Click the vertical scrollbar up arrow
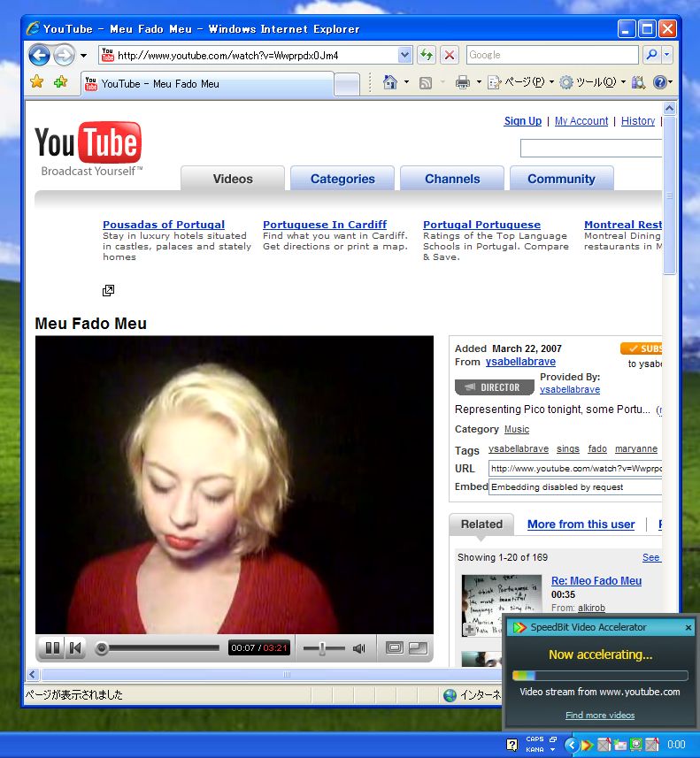 (x=670, y=108)
